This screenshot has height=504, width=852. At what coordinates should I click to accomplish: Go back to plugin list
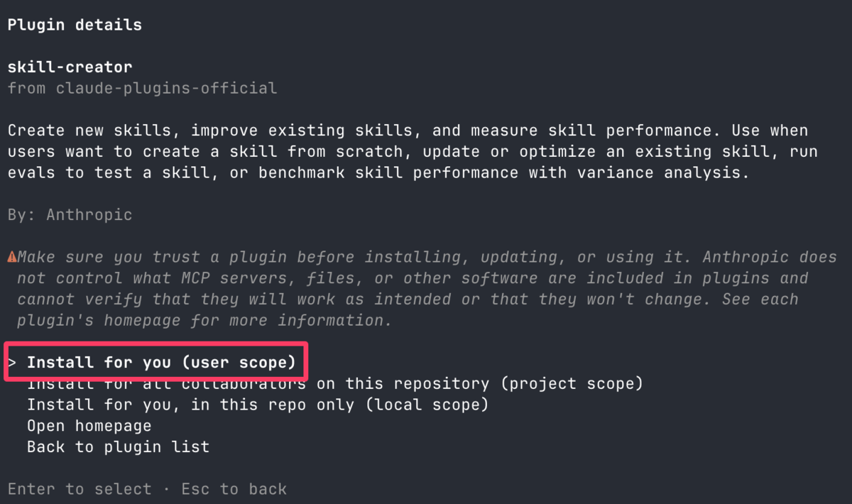tap(119, 447)
